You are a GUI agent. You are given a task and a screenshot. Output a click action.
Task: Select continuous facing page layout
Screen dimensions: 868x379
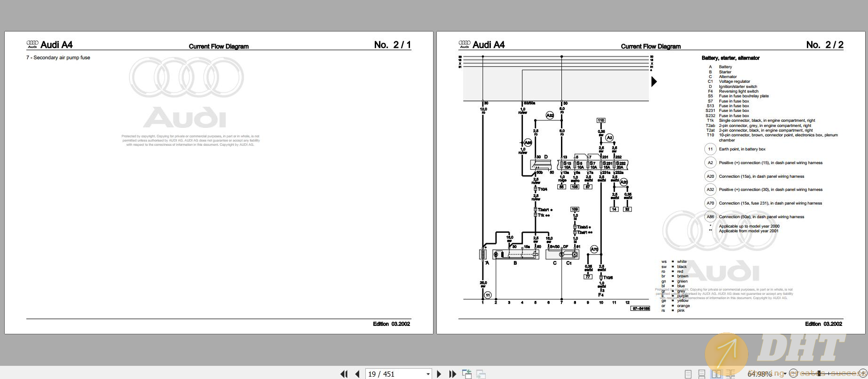(x=730, y=374)
